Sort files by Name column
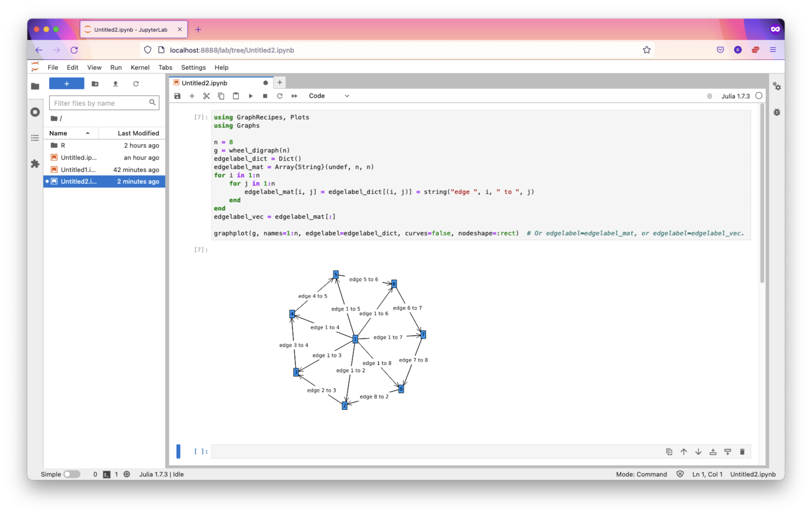The width and height of the screenshot is (812, 516). point(70,133)
